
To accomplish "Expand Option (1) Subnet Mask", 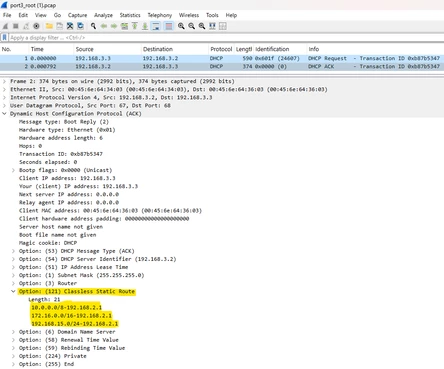I will 13,275.
